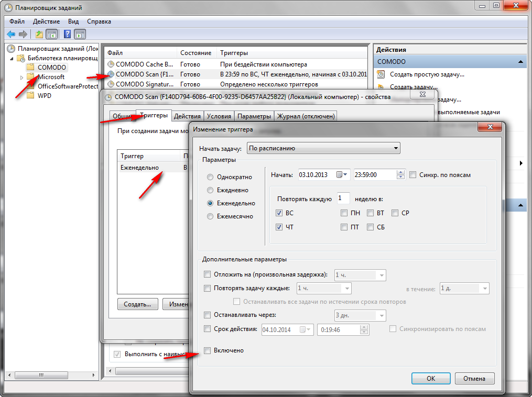Screen dimensions: 532x397
Task: Click Создать простую задачу link
Action: tap(427, 74)
